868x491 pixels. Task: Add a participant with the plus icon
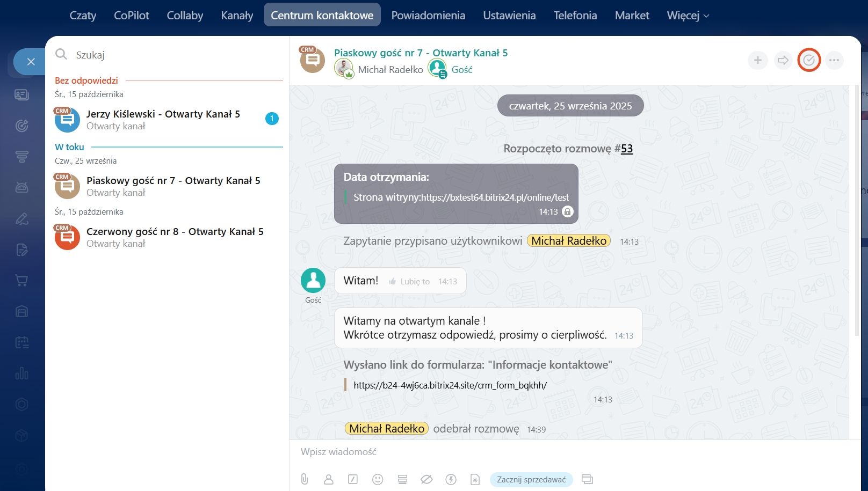click(757, 60)
